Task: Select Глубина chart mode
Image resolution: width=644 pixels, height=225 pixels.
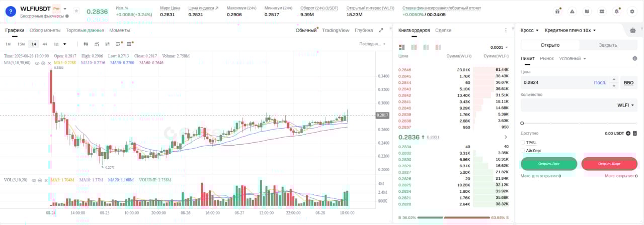Action: [x=364, y=30]
